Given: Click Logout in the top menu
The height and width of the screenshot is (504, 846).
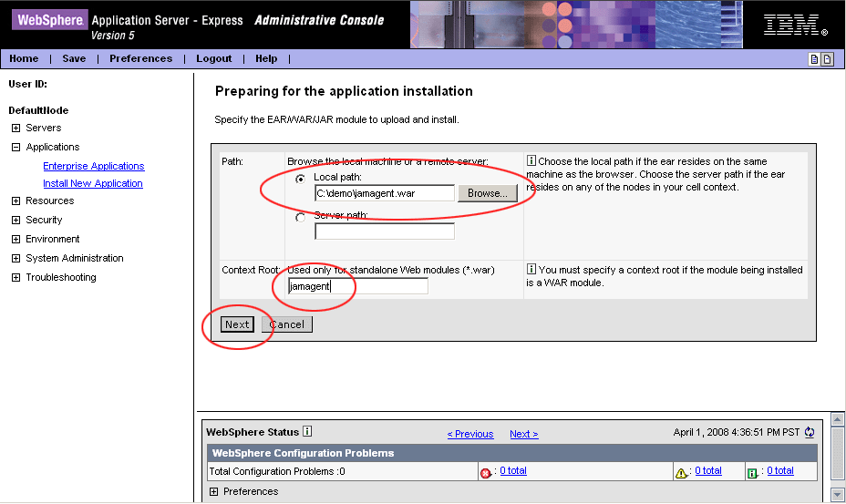Looking at the screenshot, I should [x=213, y=58].
